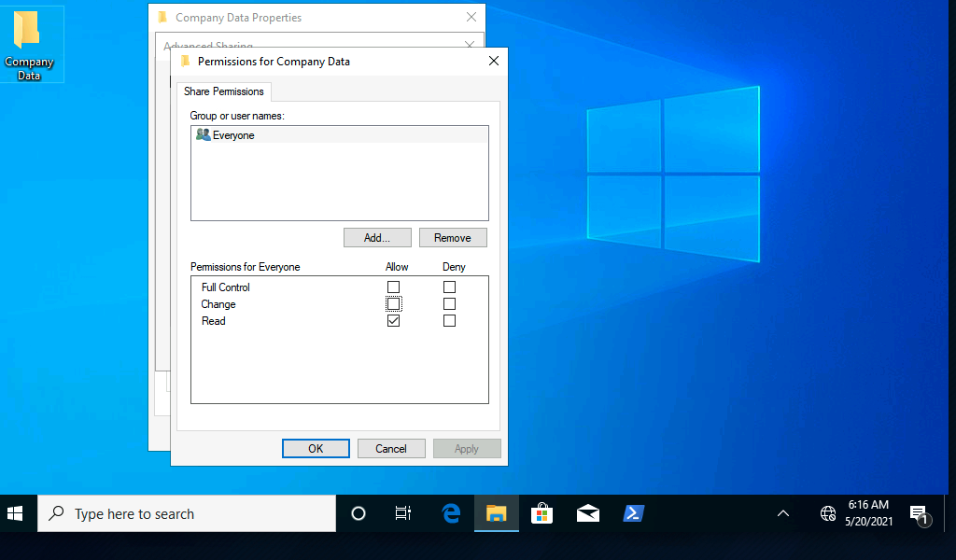Deny Read permission for Everyone
The width and height of the screenshot is (956, 560).
point(449,320)
